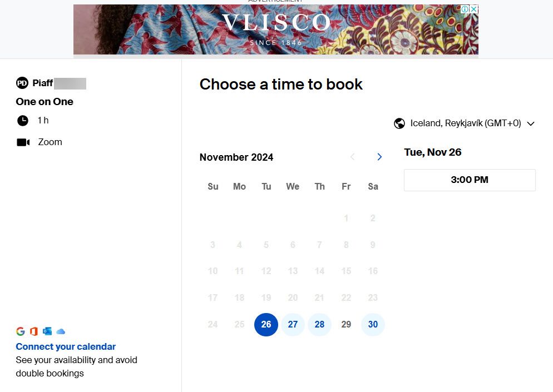
Task: Click the globe icon beside the timezone
Action: (x=399, y=123)
